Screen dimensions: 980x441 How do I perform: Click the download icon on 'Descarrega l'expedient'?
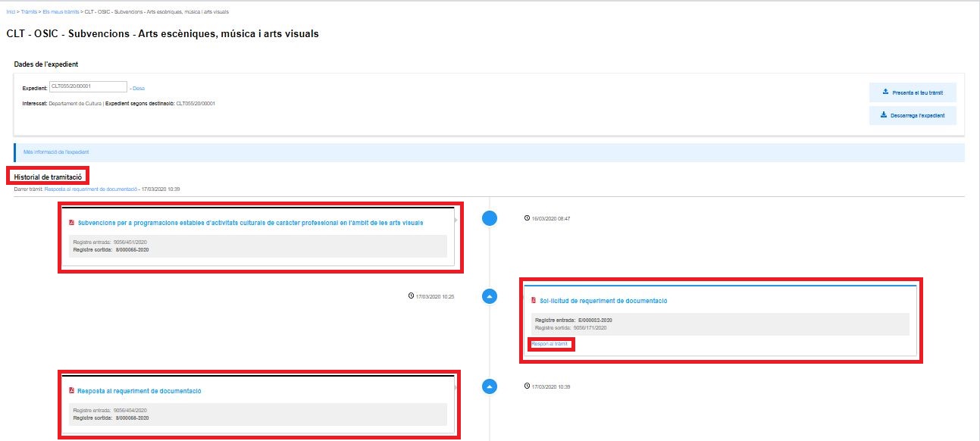click(x=883, y=115)
